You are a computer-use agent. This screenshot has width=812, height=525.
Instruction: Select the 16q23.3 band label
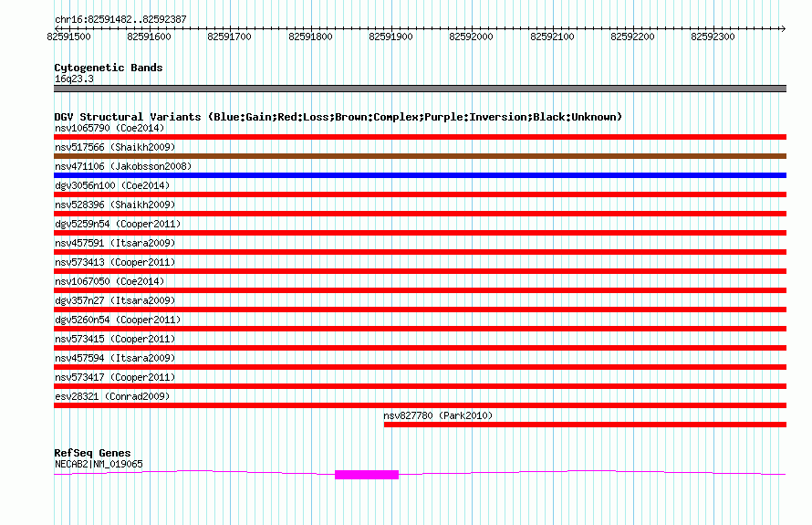74,79
